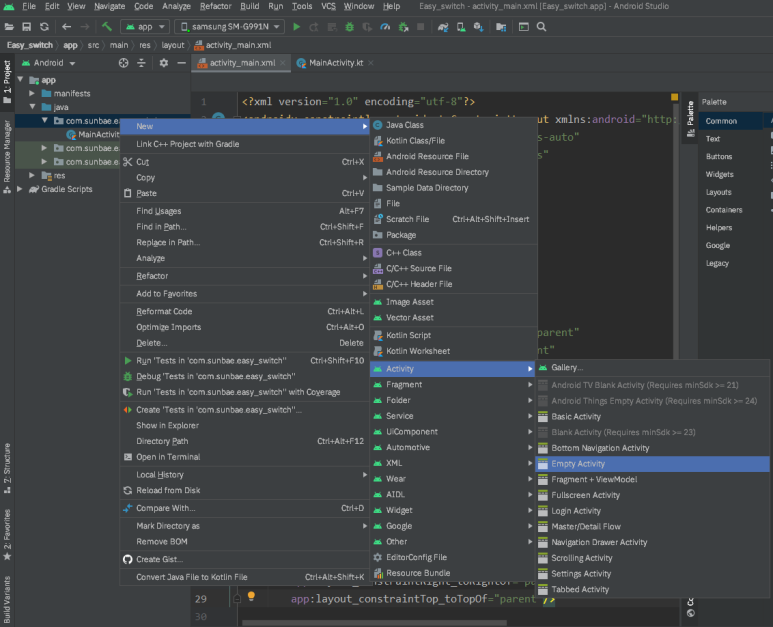Screen dimensions: 773x627
Task: Click Gallery... in Activity submenu
Action: 653,367
